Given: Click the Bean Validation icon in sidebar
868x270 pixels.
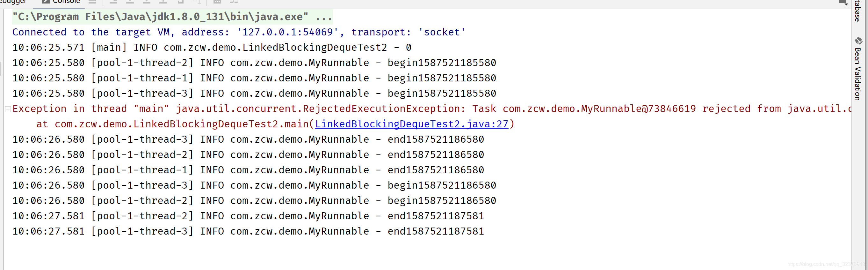Looking at the screenshot, I should tap(858, 41).
